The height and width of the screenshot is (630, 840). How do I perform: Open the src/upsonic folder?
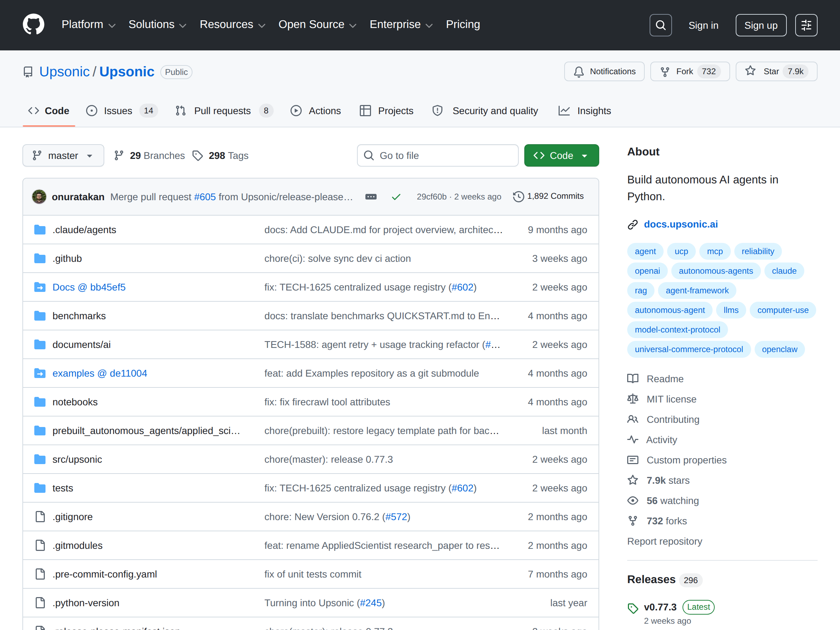pos(77,460)
